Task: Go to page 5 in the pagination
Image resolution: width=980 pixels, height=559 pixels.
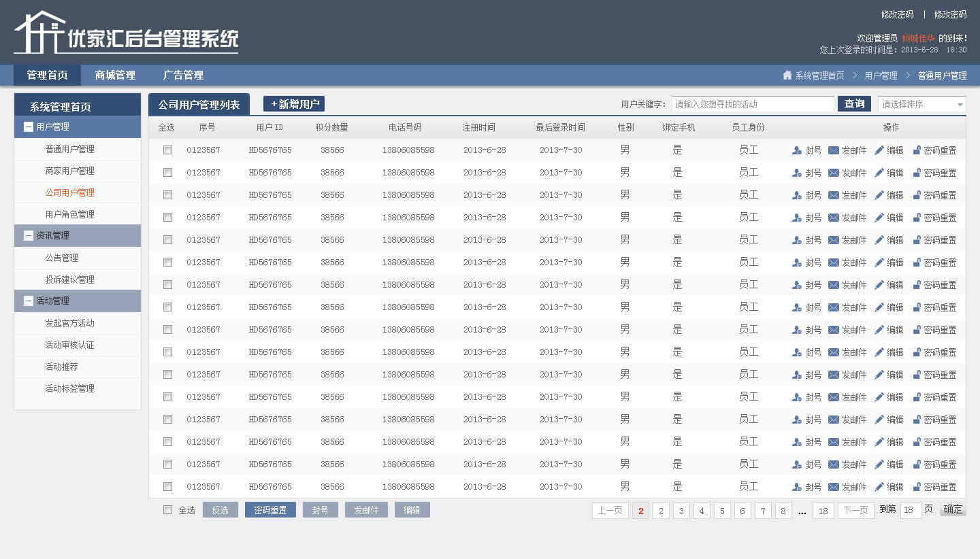Action: [x=722, y=511]
